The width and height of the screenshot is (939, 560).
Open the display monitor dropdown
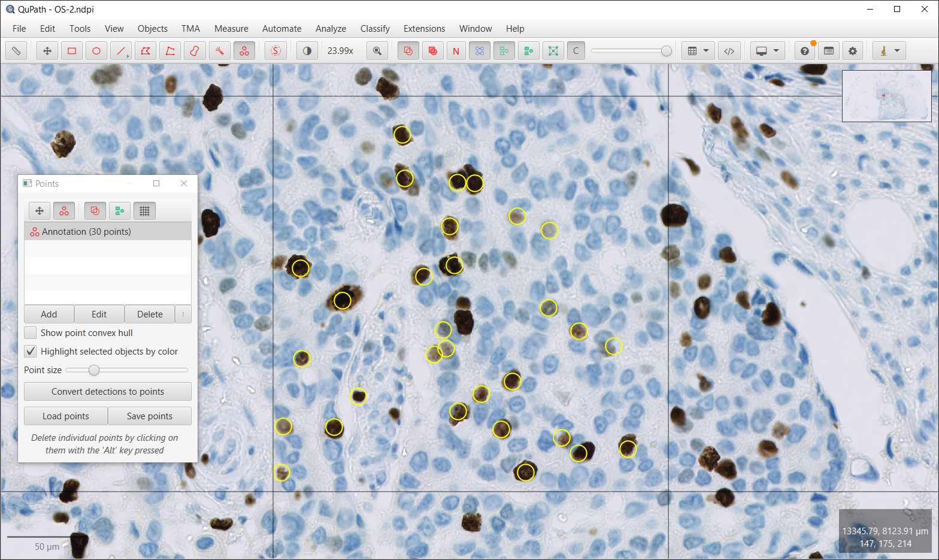coord(767,51)
